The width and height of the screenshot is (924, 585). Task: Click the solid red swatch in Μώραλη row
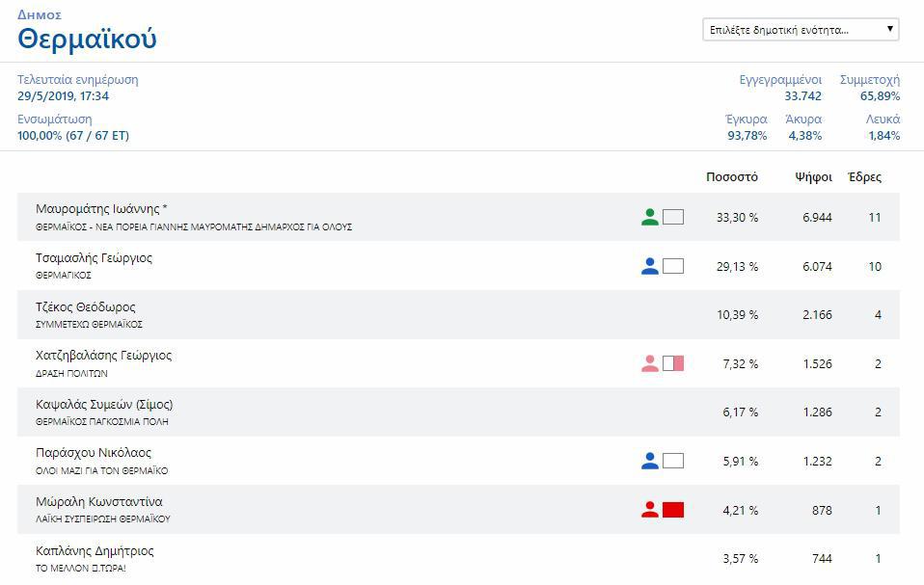[673, 510]
